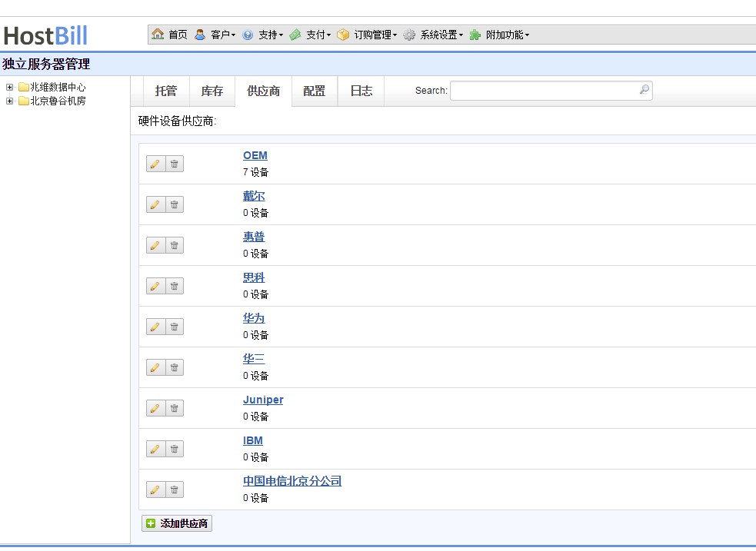
Task: Click the trash icon in 戴尔 row
Action: pos(175,204)
